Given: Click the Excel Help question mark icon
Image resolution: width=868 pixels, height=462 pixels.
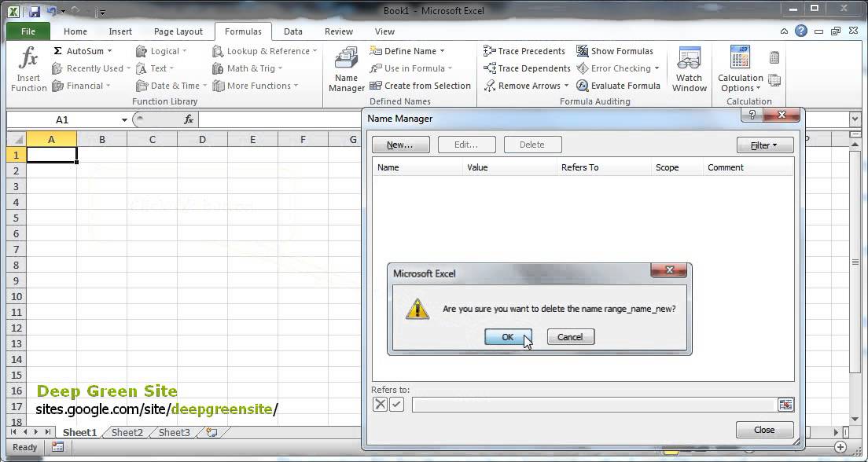Looking at the screenshot, I should [x=801, y=31].
